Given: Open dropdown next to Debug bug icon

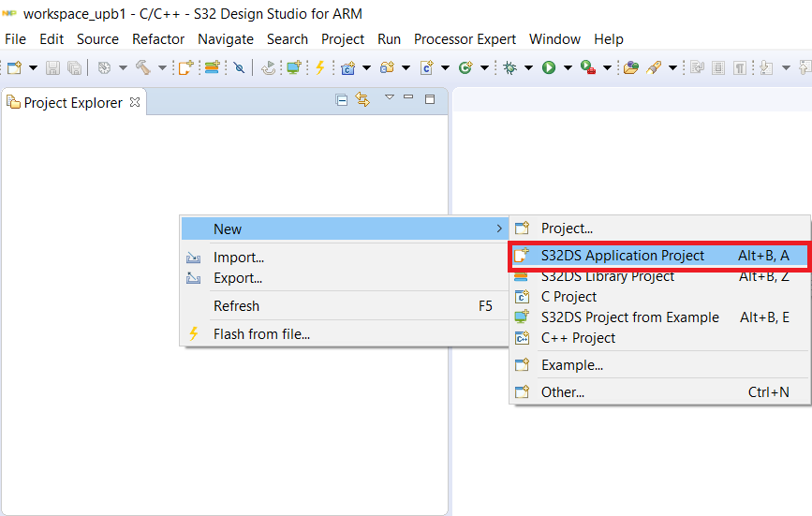Looking at the screenshot, I should [x=529, y=67].
